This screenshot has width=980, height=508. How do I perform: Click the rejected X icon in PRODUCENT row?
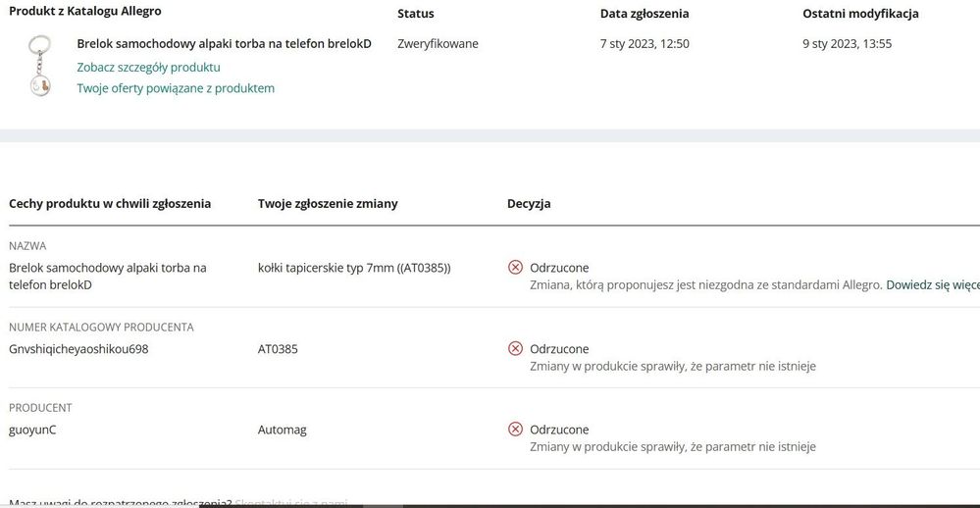pos(515,430)
